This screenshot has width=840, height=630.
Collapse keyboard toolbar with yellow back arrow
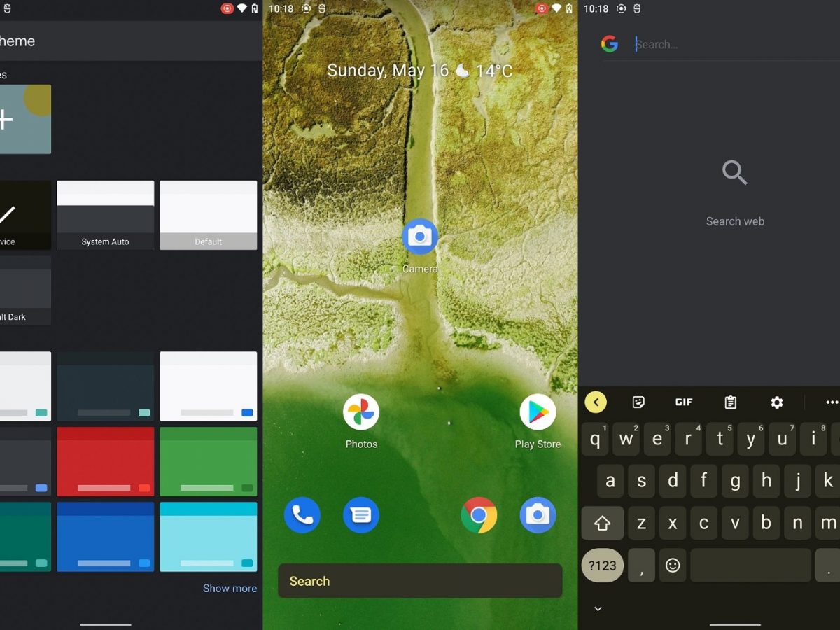pos(596,402)
